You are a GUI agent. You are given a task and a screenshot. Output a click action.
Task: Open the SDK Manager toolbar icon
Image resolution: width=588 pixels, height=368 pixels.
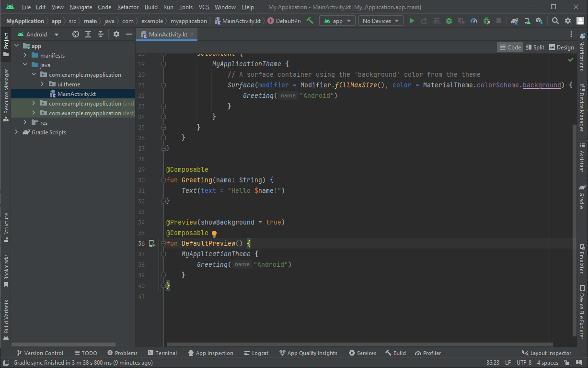[x=540, y=21]
